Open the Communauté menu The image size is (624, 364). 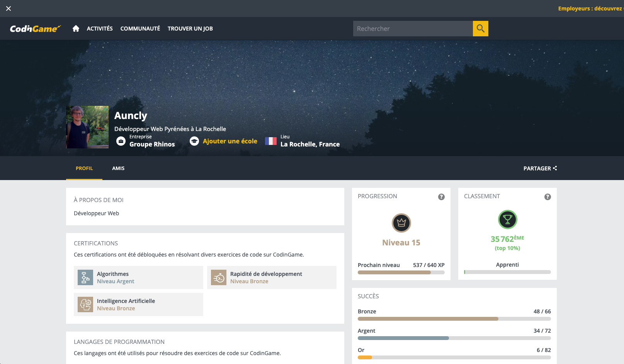(140, 28)
